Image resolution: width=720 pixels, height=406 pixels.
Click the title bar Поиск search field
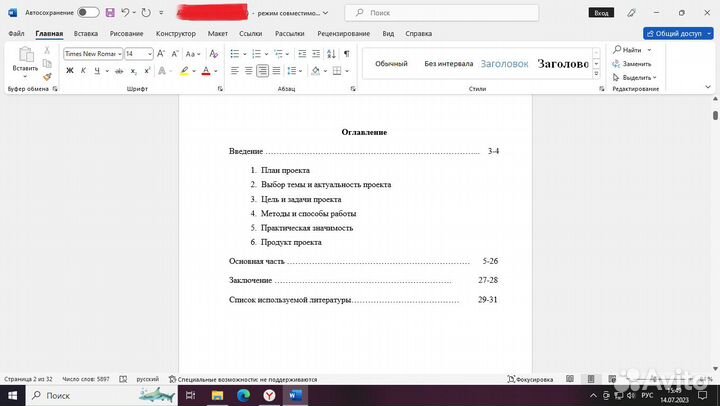(442, 13)
